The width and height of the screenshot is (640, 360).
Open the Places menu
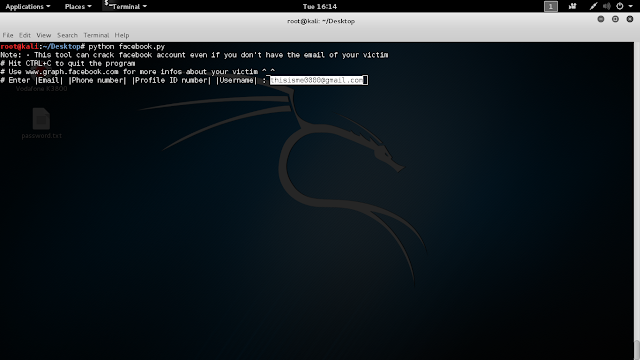[x=78, y=7]
